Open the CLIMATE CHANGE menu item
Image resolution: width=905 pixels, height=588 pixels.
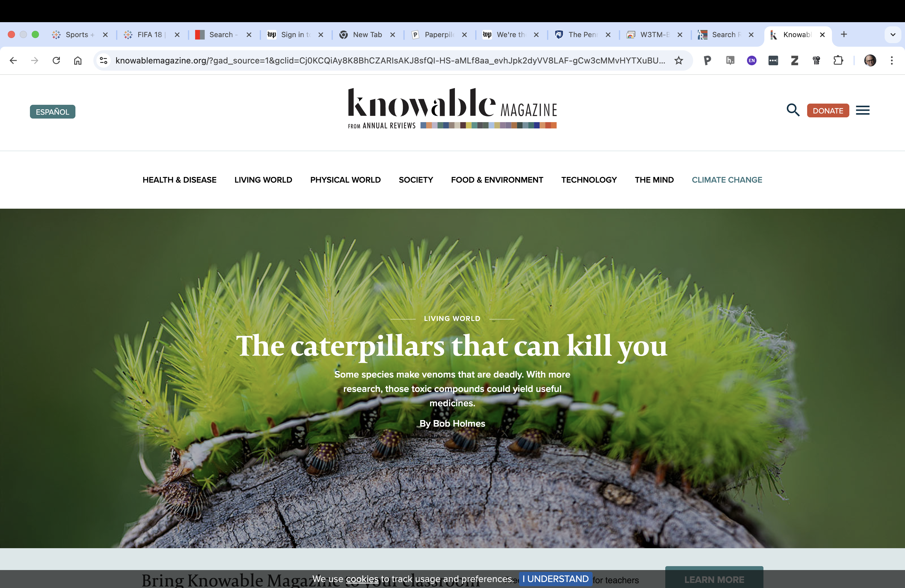(x=727, y=180)
